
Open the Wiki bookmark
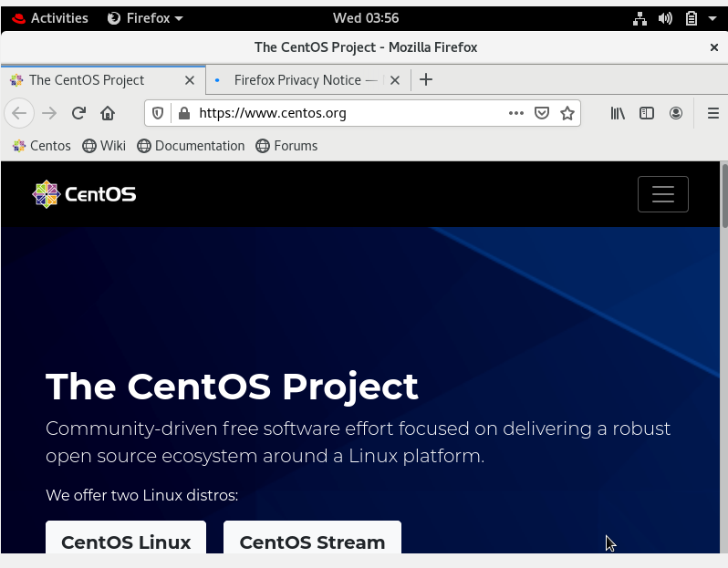tap(104, 146)
